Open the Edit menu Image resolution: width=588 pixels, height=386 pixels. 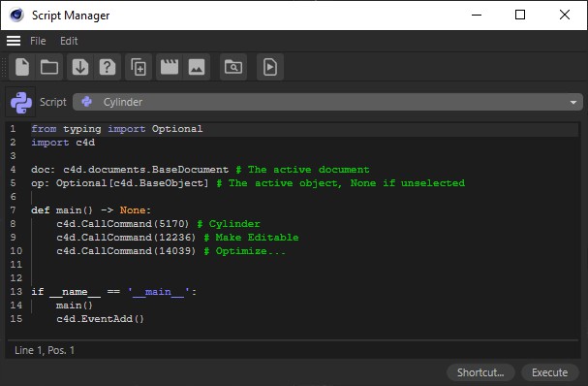(x=69, y=41)
